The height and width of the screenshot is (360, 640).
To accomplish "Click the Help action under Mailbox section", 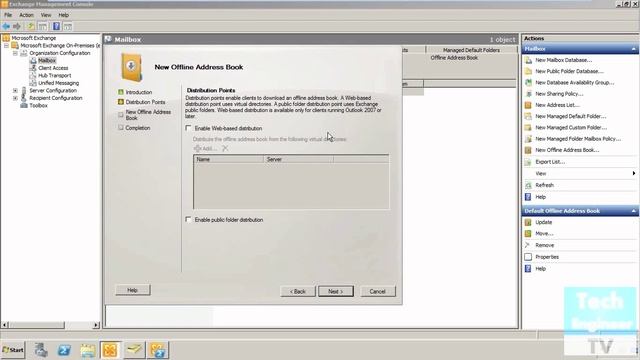I will pos(540,197).
